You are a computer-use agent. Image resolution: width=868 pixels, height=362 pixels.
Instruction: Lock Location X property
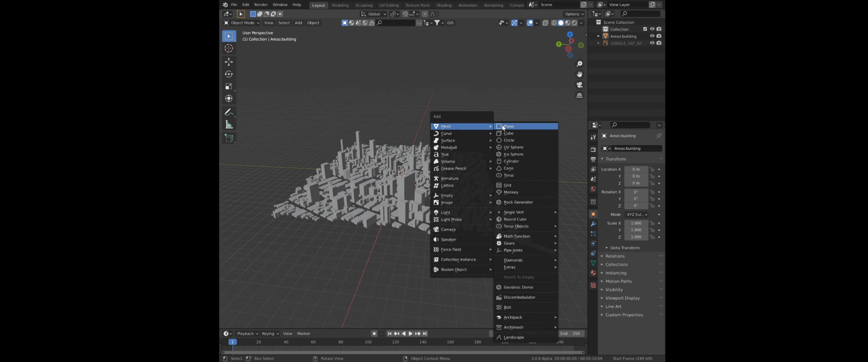[x=652, y=169]
